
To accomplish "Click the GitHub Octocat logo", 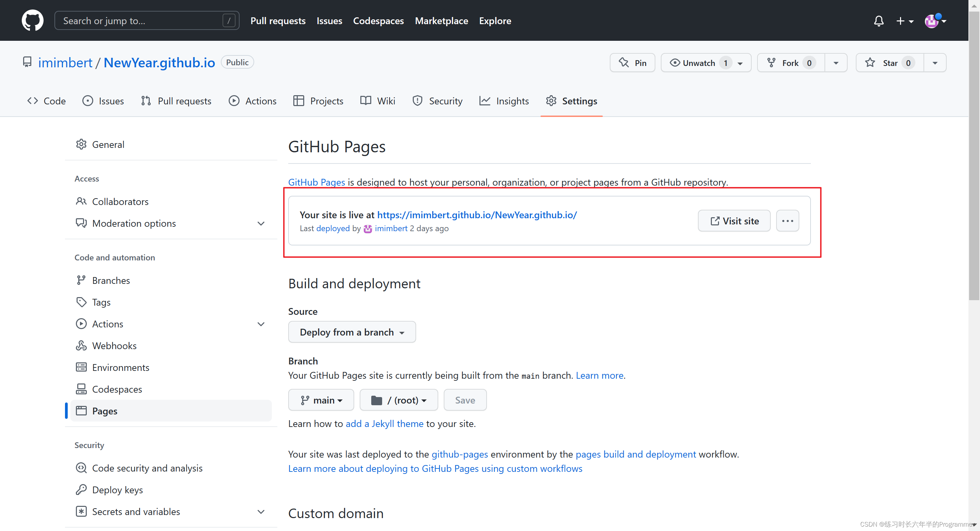I will point(32,20).
